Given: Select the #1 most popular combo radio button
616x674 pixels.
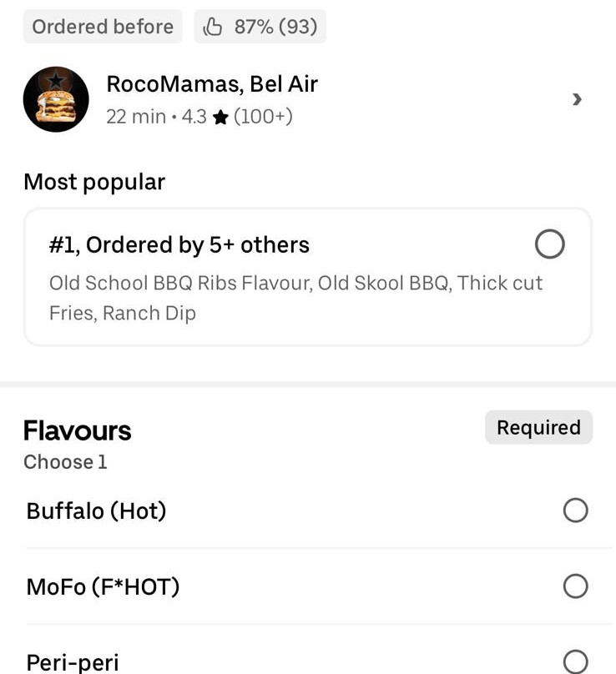Looking at the screenshot, I should pos(549,244).
